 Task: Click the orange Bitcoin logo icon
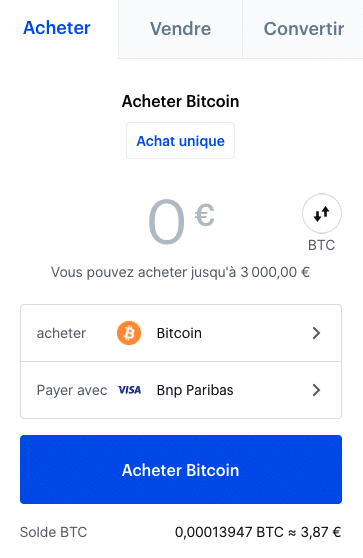129,333
